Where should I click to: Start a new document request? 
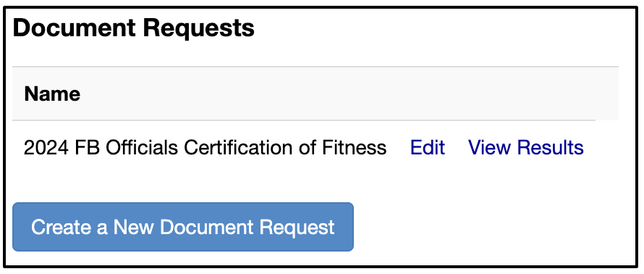[183, 227]
